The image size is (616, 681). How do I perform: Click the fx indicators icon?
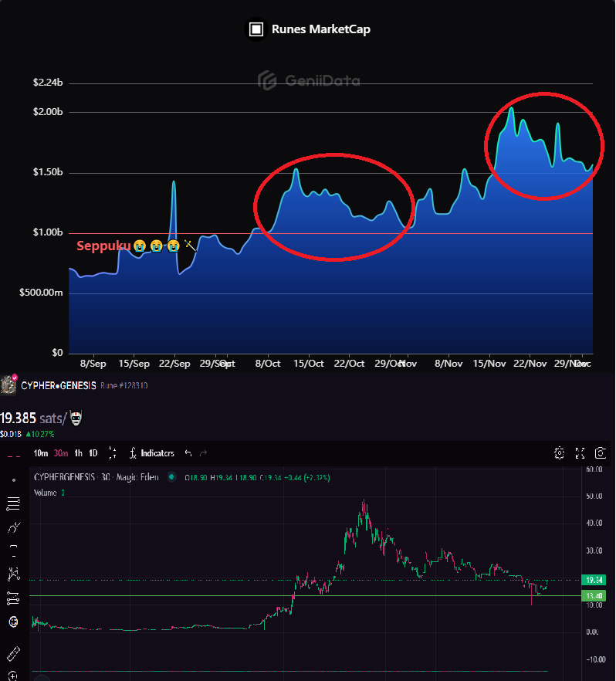coord(133,453)
